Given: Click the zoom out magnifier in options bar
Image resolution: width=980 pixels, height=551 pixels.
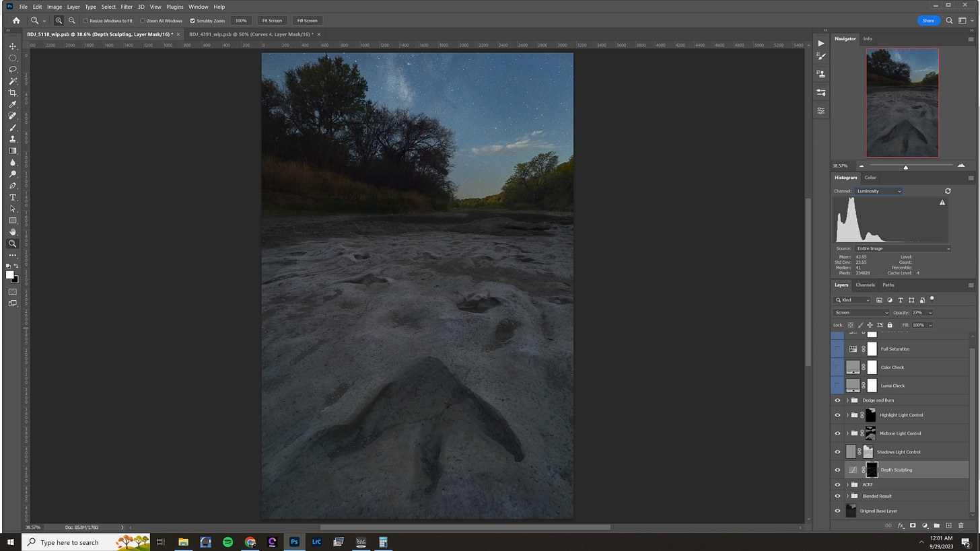Looking at the screenshot, I should click(x=72, y=21).
